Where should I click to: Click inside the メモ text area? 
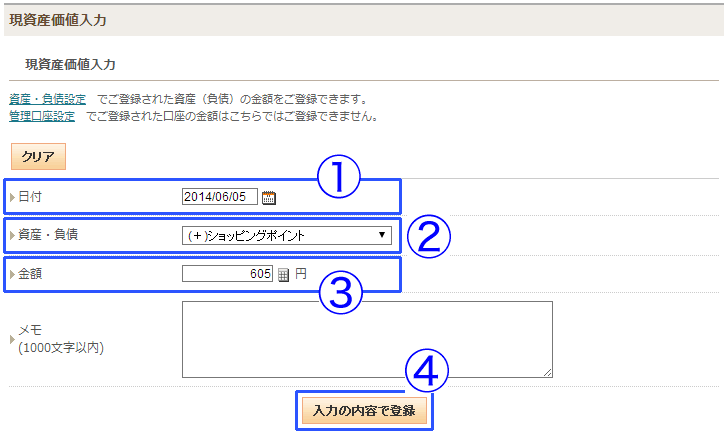[367, 339]
